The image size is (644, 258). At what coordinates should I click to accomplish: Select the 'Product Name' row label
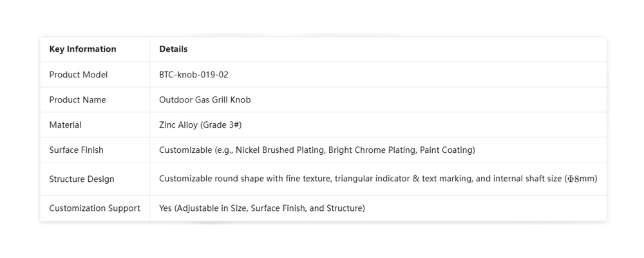(77, 100)
